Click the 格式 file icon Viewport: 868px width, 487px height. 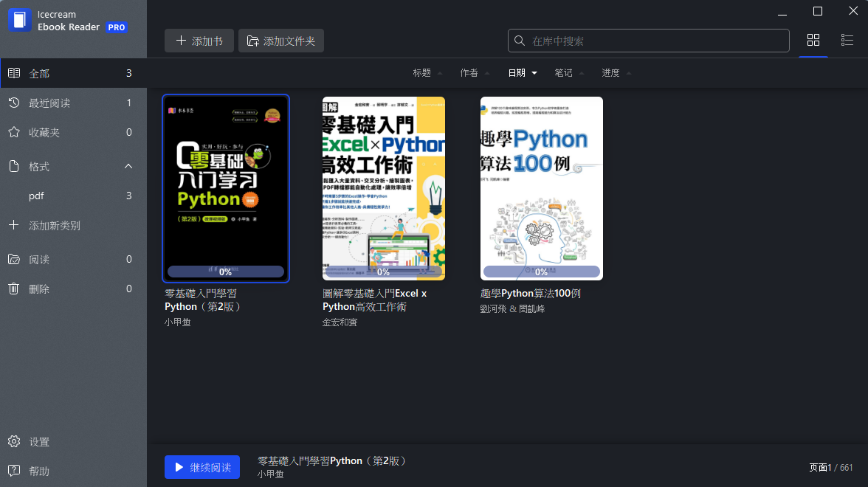click(14, 166)
